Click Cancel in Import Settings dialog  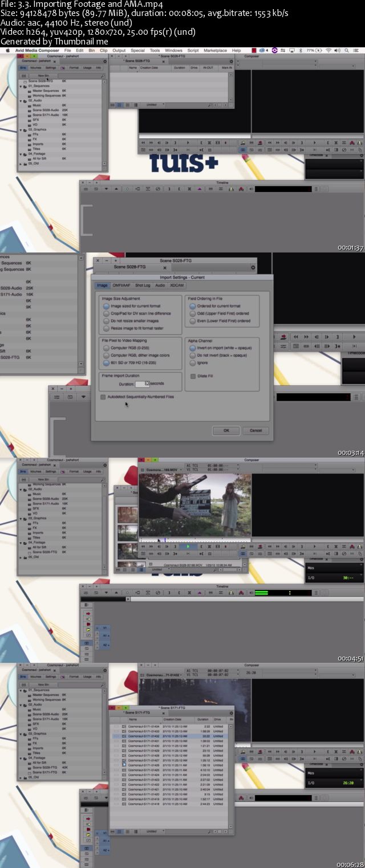click(x=255, y=430)
